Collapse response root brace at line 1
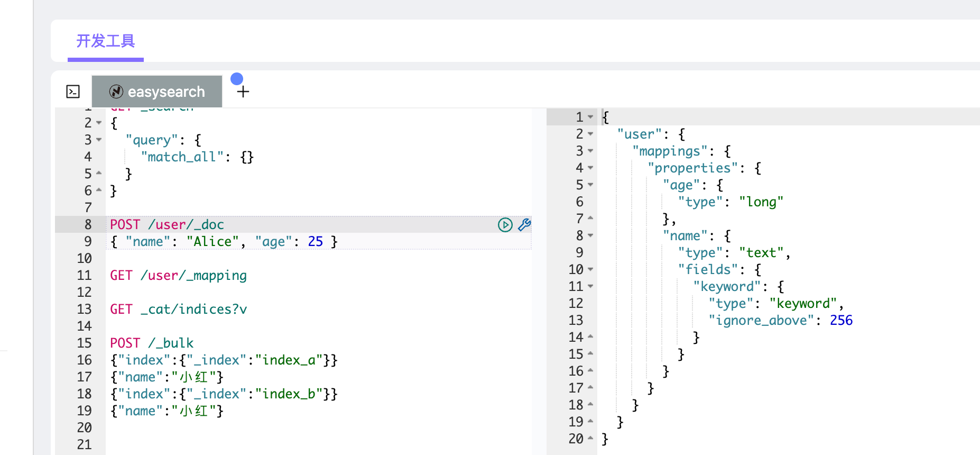Viewport: 980px width, 455px height. (590, 117)
